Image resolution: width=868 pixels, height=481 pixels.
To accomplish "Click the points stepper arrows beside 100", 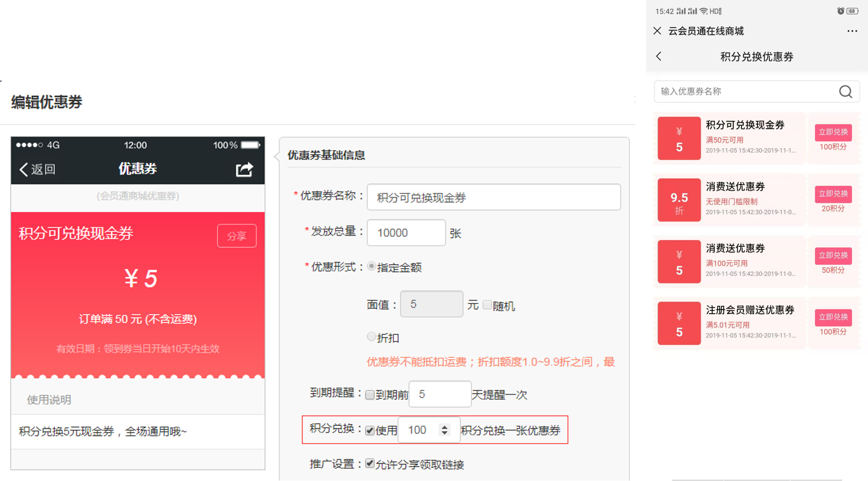I will (444, 430).
